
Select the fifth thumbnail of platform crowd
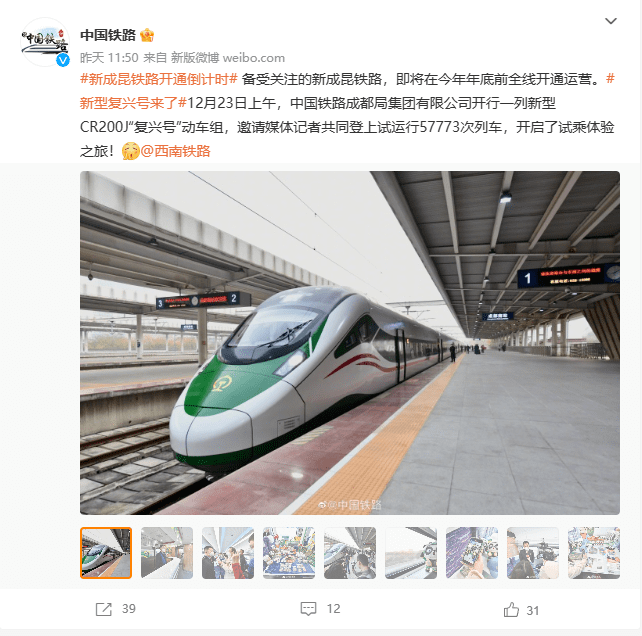coord(350,553)
